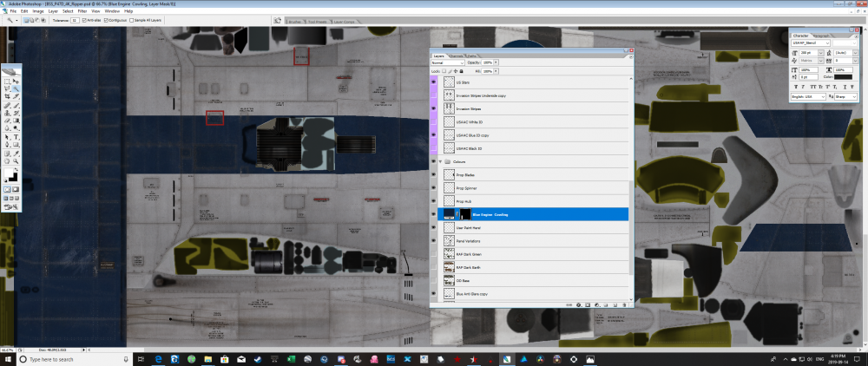Select the Type tool in toolbox

(16, 137)
